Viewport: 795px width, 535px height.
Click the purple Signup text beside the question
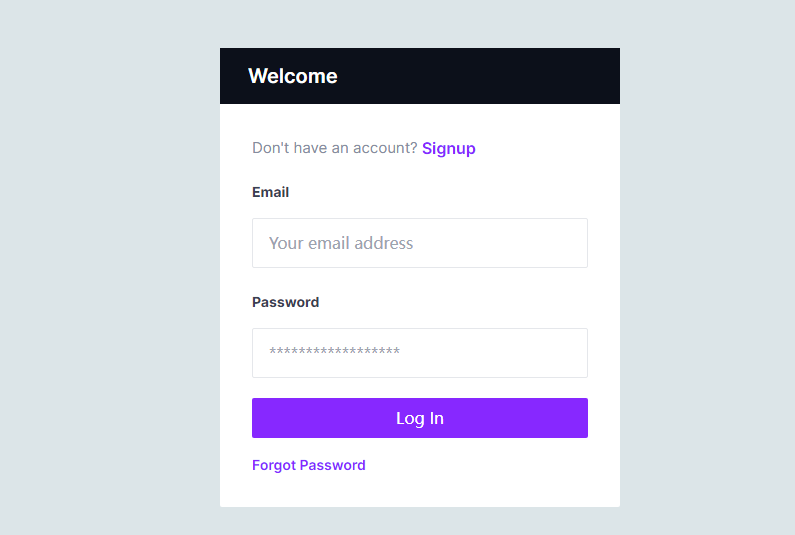[x=448, y=148]
